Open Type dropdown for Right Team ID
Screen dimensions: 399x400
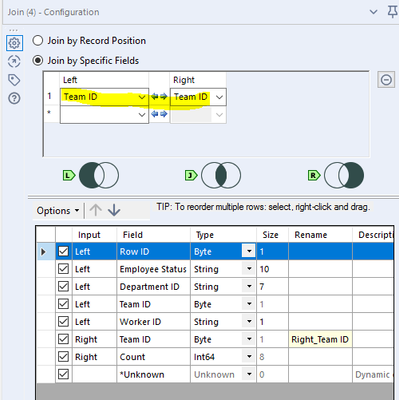click(249, 339)
